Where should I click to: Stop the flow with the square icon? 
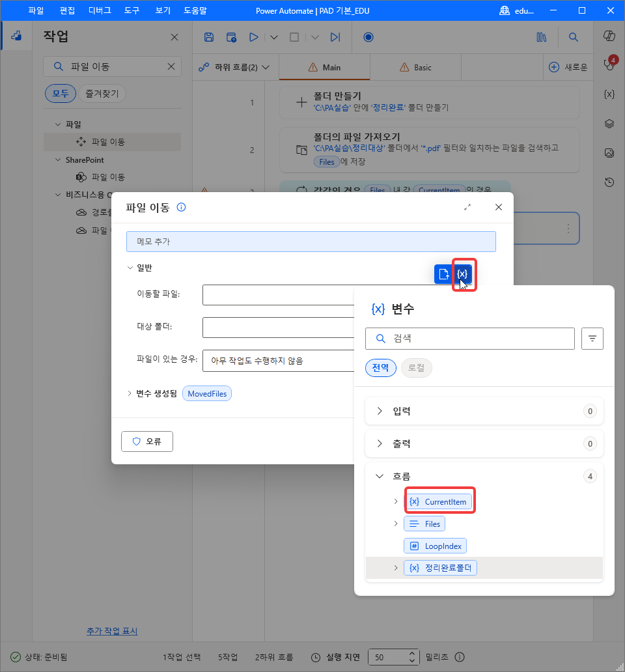(x=294, y=37)
